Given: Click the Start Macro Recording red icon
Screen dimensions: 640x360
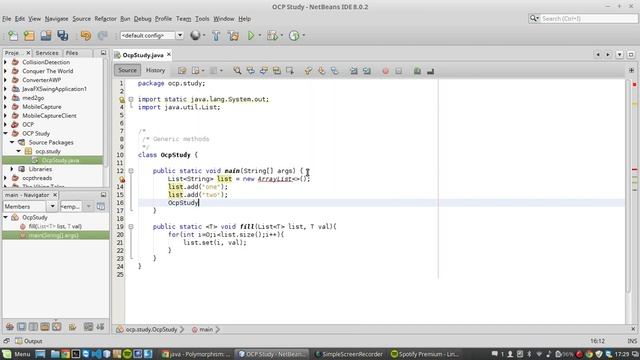Looking at the screenshot, I should pyautogui.click(x=385, y=71).
